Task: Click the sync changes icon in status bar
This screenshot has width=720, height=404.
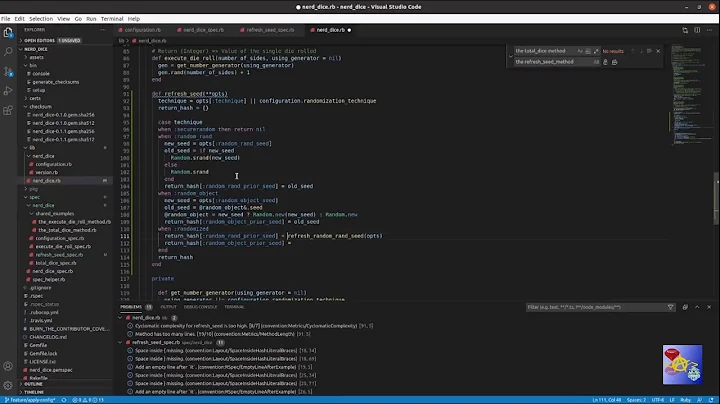Action: pos(64,400)
